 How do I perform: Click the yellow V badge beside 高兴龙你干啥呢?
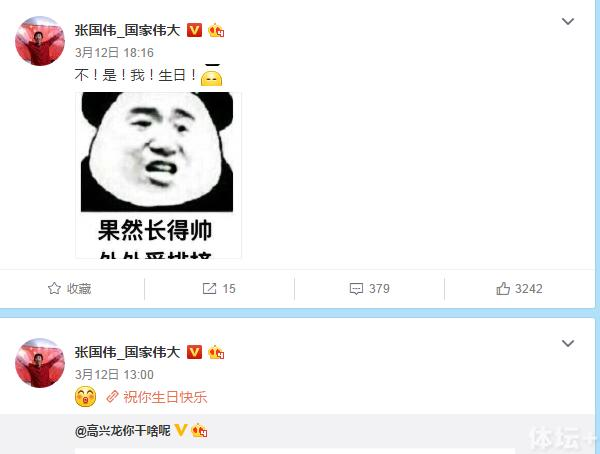click(x=181, y=430)
